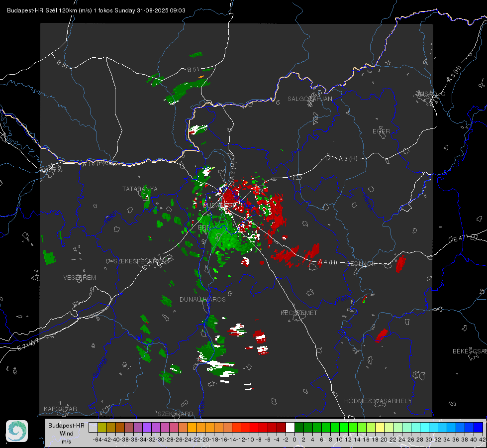Click the small red echo east of Szolnok

pos(400,264)
